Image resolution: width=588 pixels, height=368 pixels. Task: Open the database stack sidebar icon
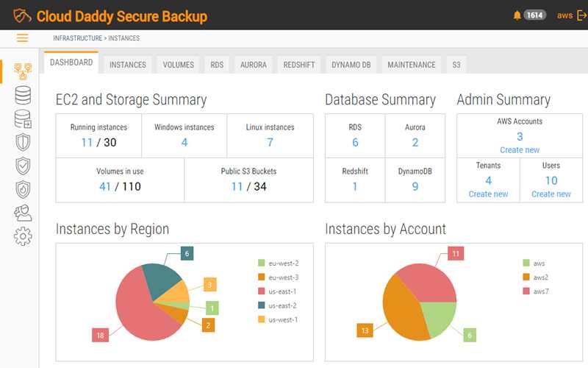pyautogui.click(x=23, y=95)
